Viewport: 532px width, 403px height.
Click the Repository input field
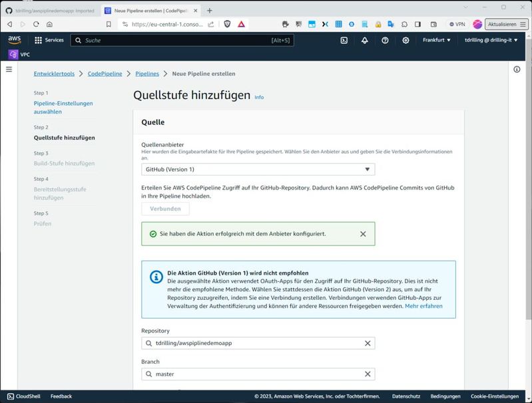pyautogui.click(x=258, y=343)
